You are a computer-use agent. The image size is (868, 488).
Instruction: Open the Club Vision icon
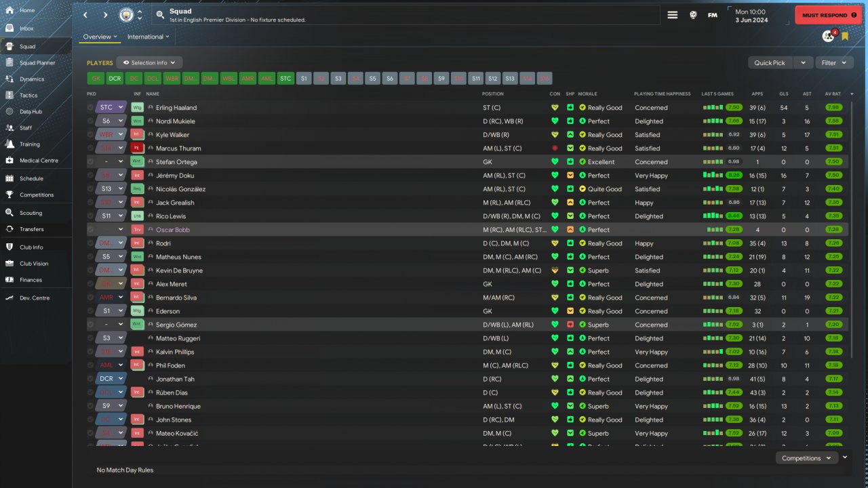pyautogui.click(x=9, y=264)
